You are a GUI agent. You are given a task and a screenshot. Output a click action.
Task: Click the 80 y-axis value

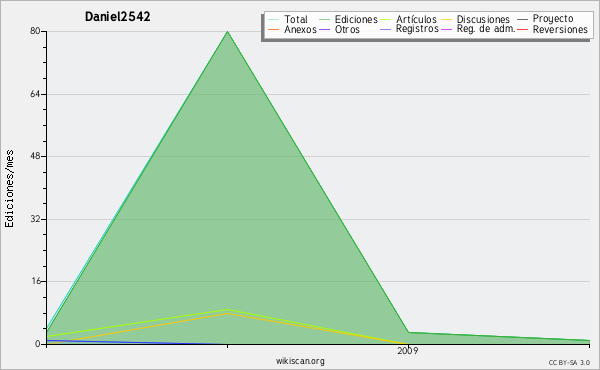pyautogui.click(x=35, y=31)
